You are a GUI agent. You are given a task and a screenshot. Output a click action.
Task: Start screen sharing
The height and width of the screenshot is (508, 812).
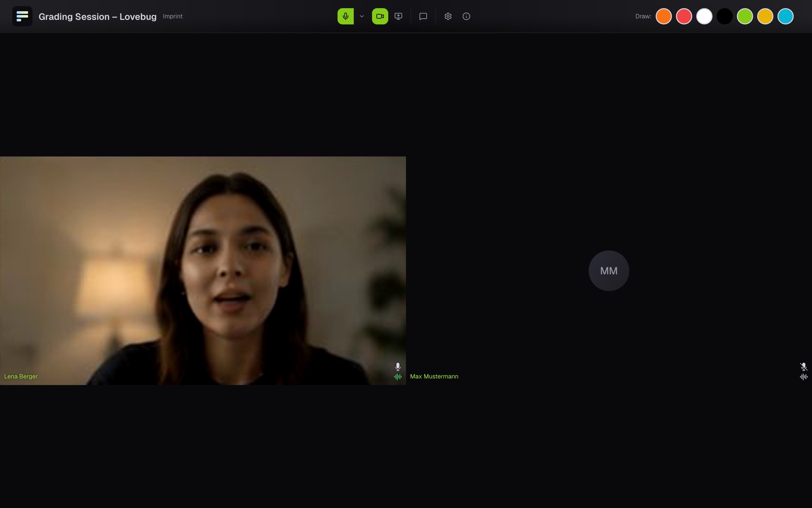pos(398,16)
